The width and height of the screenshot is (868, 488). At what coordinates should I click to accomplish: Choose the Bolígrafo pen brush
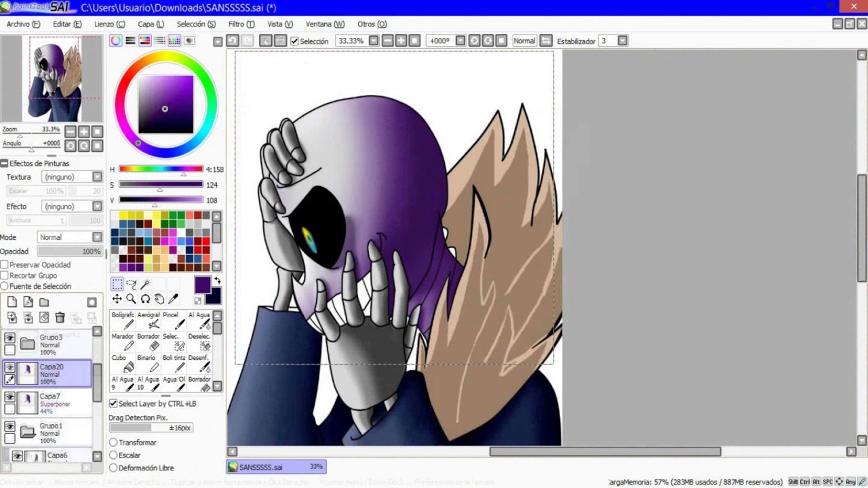pyautogui.click(x=123, y=321)
